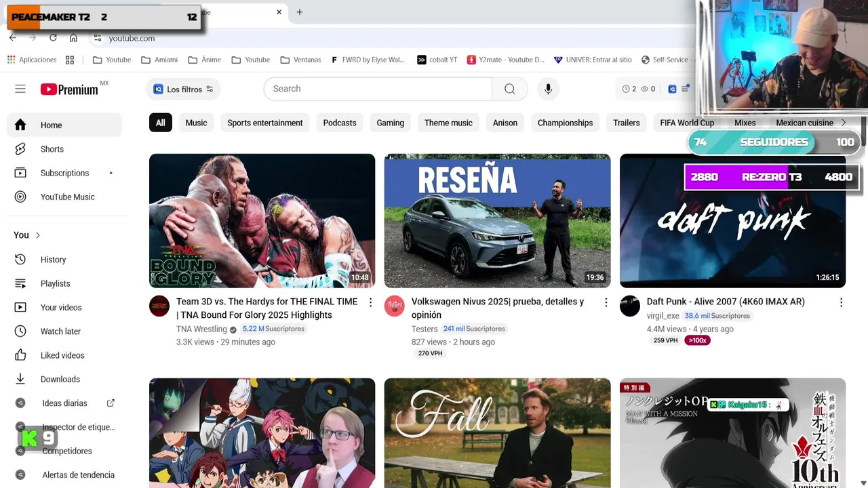Open the cobalt YT bookmark
This screenshot has width=868, height=488.
[x=437, y=60]
